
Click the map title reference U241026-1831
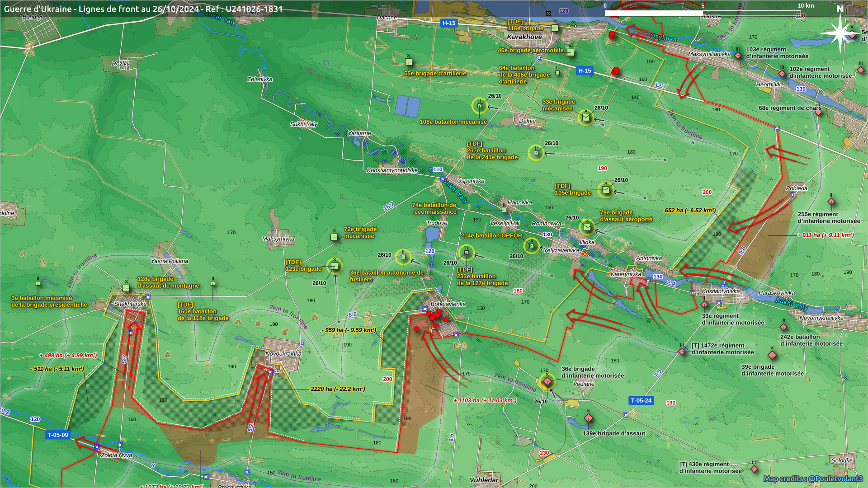(x=254, y=9)
